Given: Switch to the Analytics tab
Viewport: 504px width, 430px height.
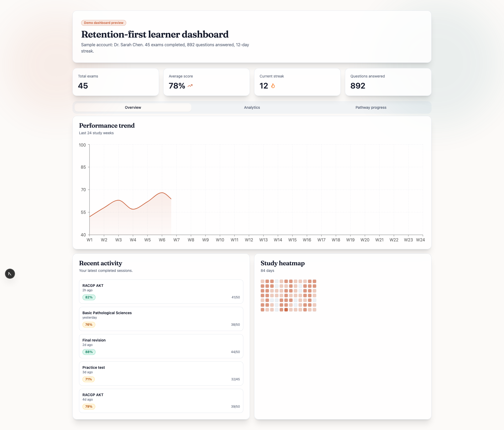Looking at the screenshot, I should click(x=252, y=107).
